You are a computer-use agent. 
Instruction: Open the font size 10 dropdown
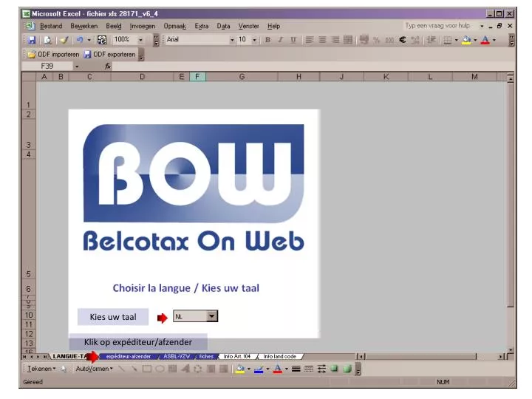click(254, 40)
